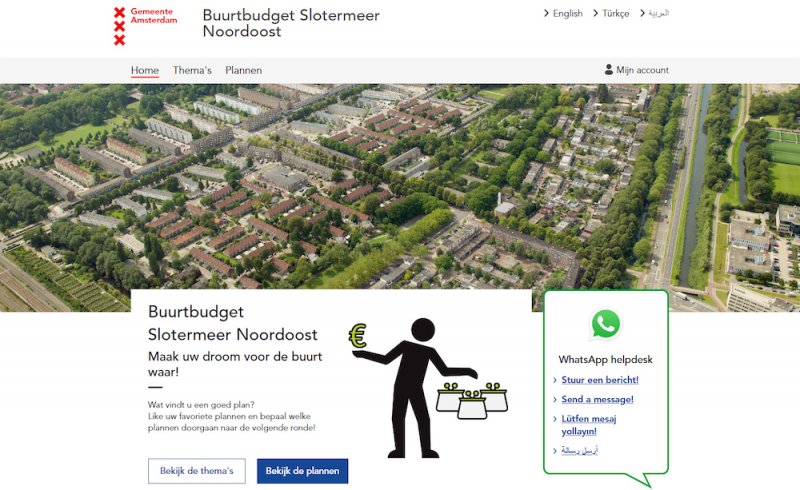
Task: Click the Gemeente Amsterdam crosses logo
Action: point(119,26)
